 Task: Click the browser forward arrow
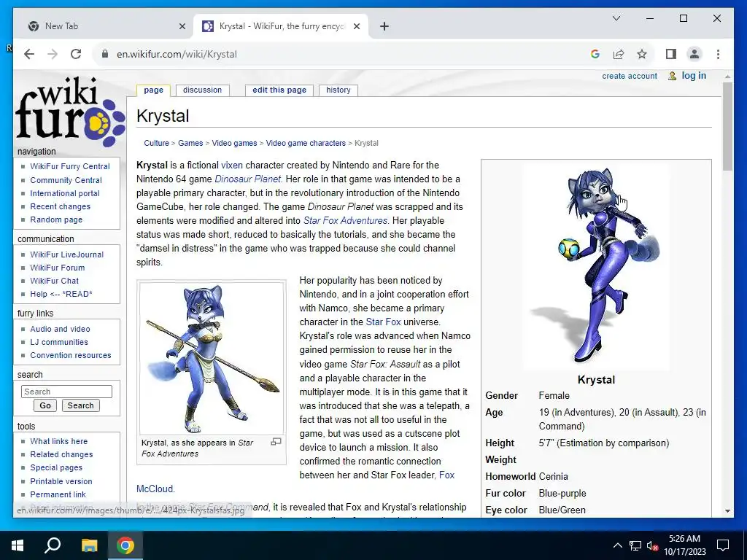[x=53, y=54]
